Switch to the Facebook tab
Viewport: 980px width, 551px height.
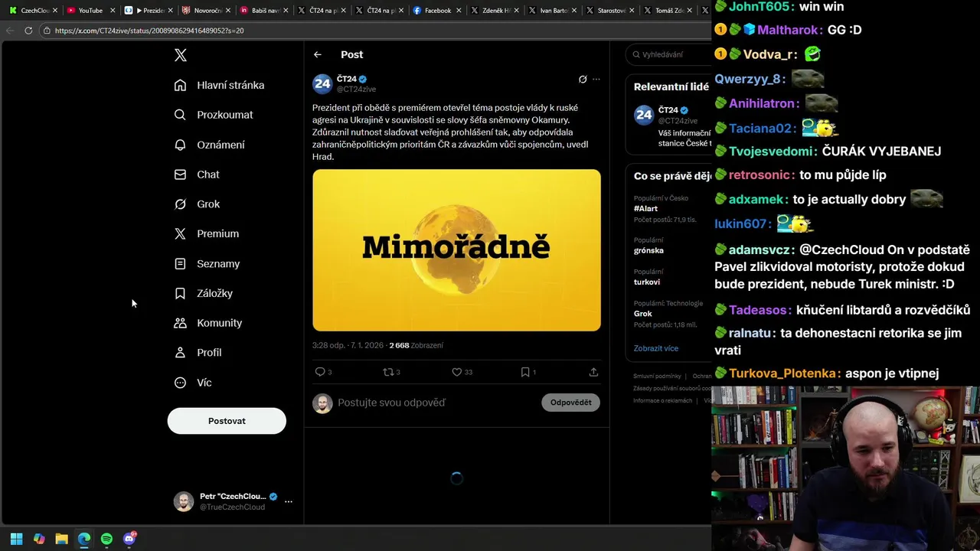(438, 11)
